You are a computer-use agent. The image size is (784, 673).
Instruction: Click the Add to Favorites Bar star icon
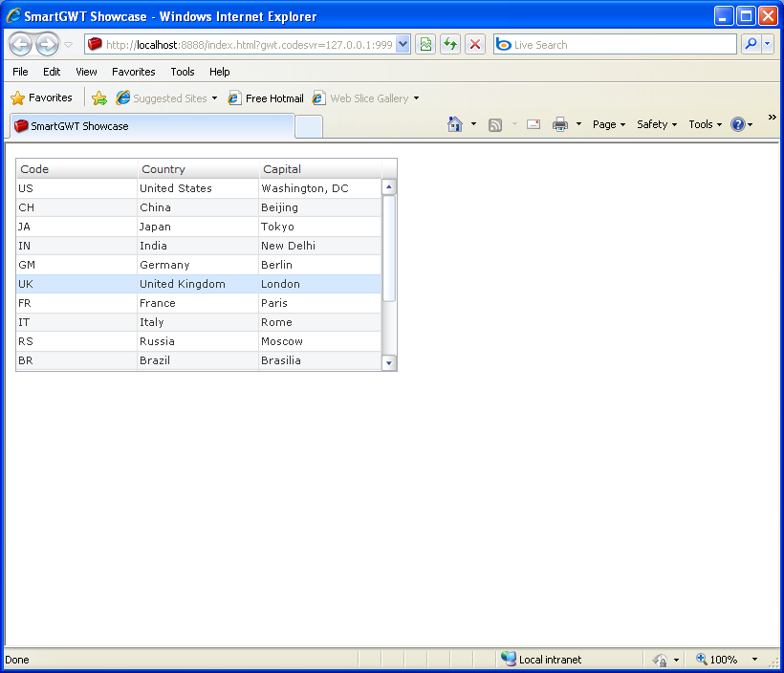pos(99,98)
